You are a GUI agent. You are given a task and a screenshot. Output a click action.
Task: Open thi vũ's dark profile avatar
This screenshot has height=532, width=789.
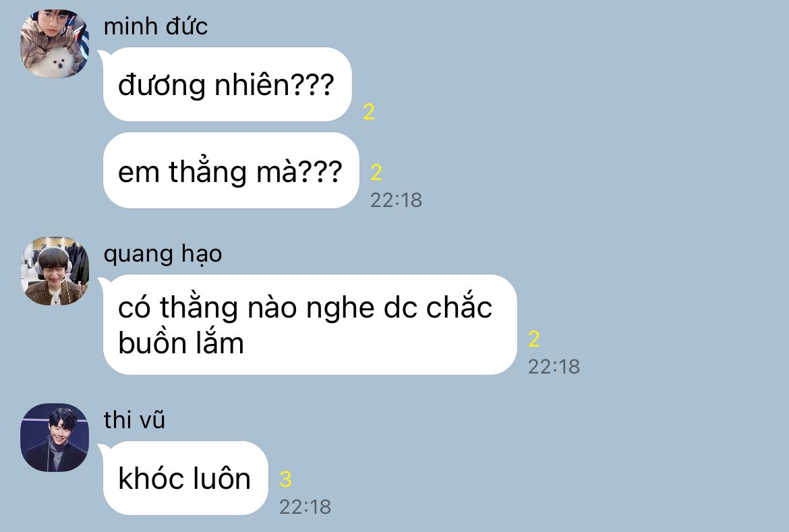click(55, 438)
